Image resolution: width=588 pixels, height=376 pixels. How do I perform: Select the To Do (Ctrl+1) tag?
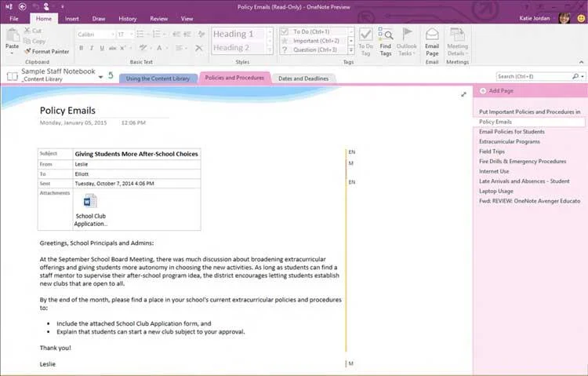[x=314, y=31]
